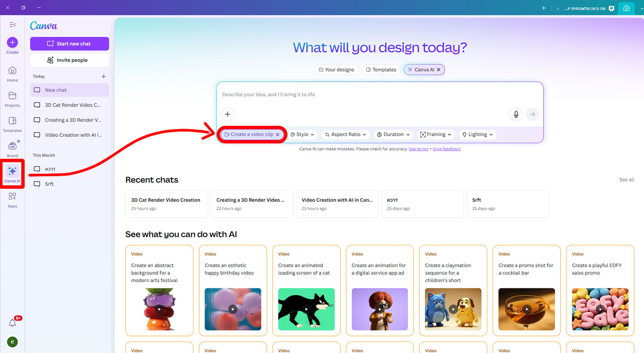Close the Canva AI filter chip
This screenshot has height=353, width=644.
click(x=439, y=70)
